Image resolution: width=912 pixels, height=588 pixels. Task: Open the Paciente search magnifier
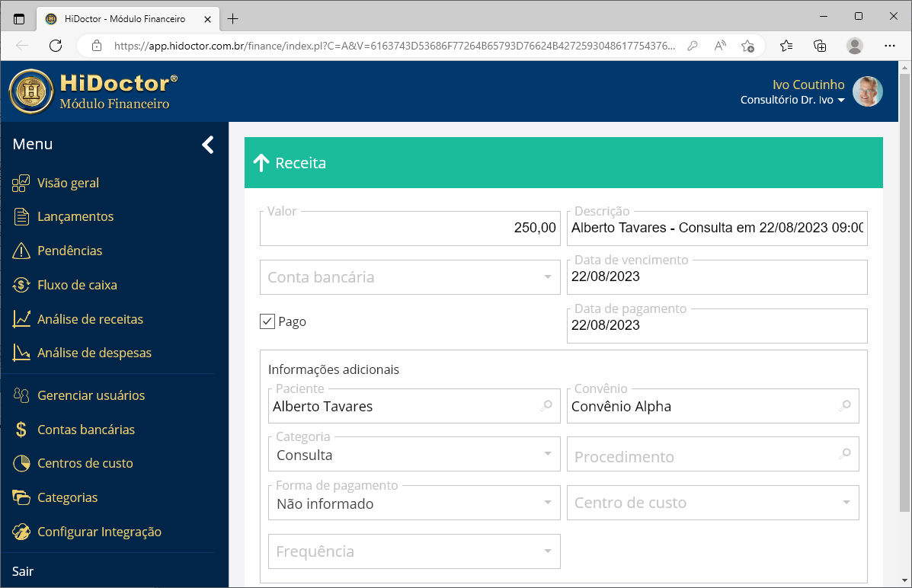[x=546, y=406]
